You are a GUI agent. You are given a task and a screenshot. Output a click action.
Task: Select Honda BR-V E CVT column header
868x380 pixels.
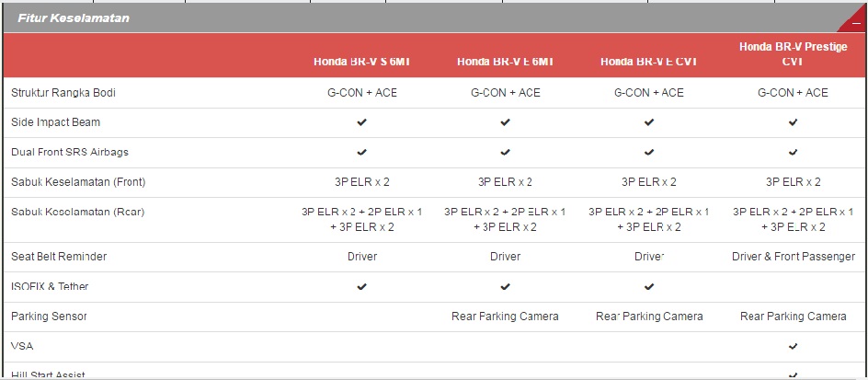[x=649, y=62]
